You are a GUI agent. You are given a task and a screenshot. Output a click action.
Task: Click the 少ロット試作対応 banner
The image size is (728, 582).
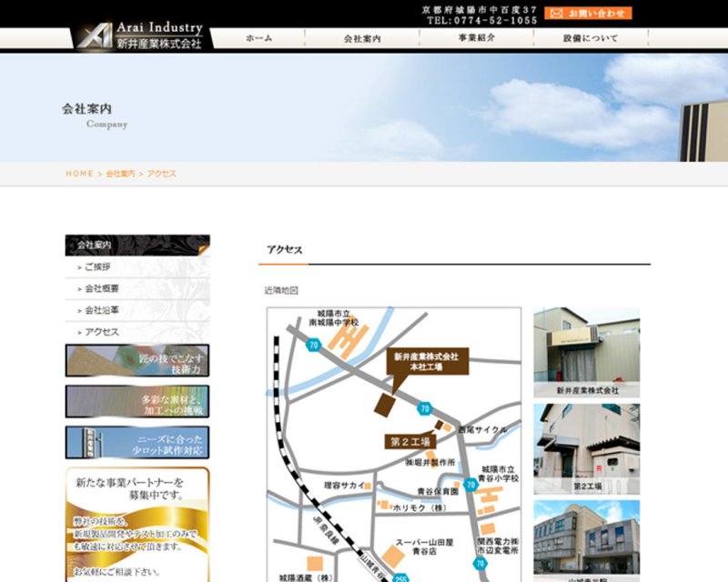click(x=137, y=443)
